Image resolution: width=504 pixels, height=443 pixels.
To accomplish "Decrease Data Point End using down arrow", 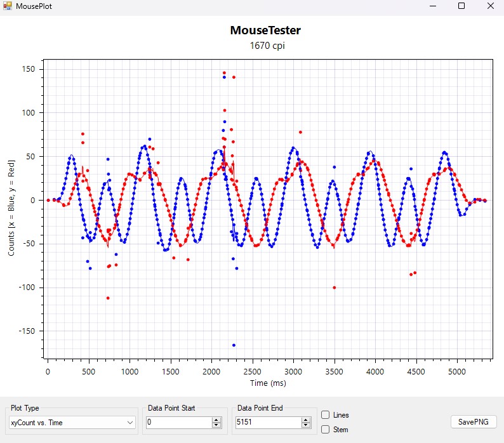I will point(306,425).
